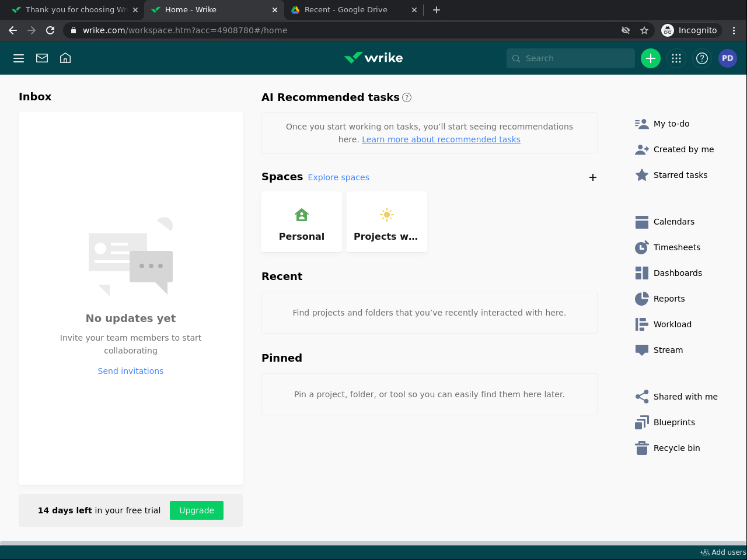Close the Recent - Google Drive tab
747x560 pixels.
click(x=414, y=10)
